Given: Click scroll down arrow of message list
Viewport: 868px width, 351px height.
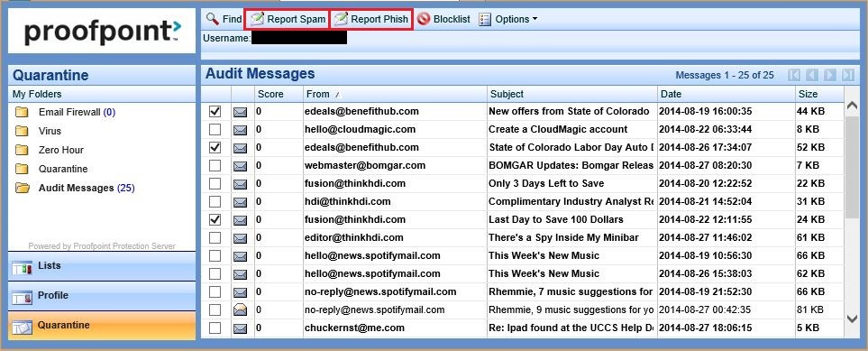Looking at the screenshot, I should click(x=852, y=319).
